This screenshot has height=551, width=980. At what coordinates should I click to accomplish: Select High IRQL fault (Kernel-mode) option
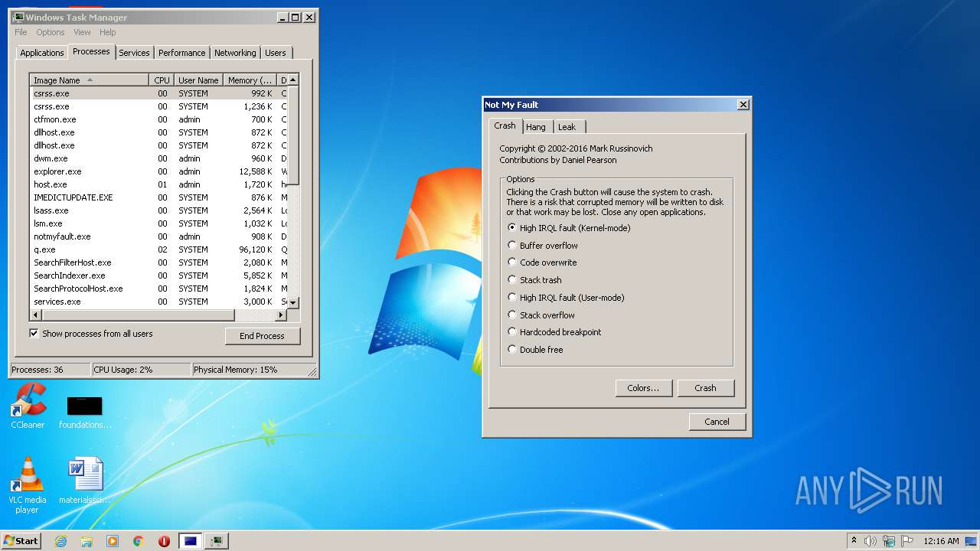coord(569,228)
